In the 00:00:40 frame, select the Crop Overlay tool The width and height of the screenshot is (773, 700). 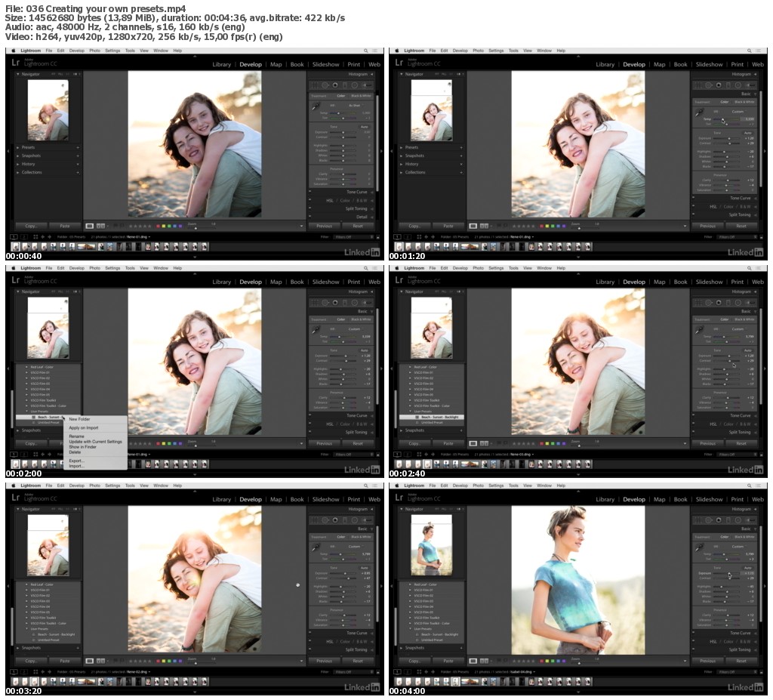315,85
